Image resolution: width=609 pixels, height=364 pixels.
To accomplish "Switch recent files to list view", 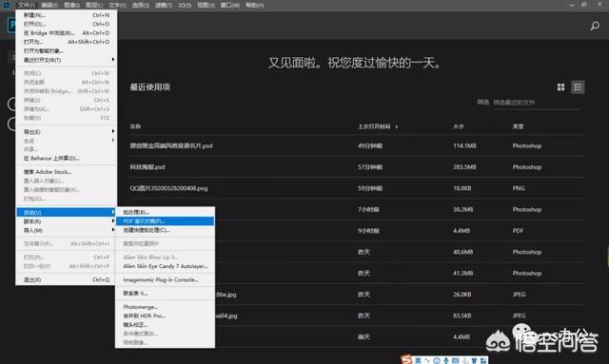I will coord(578,86).
